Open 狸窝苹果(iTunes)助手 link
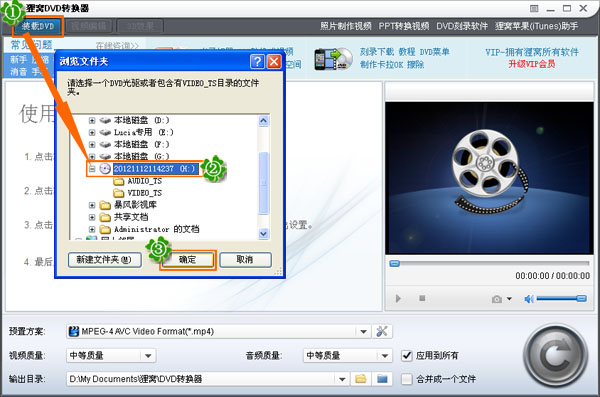This screenshot has height=397, width=600. [536, 26]
